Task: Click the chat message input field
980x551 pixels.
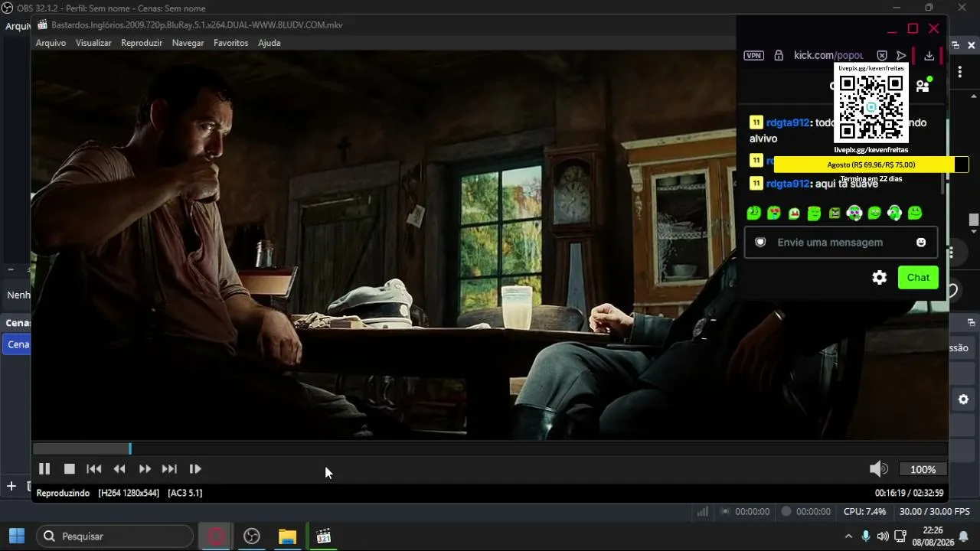Action: click(841, 243)
